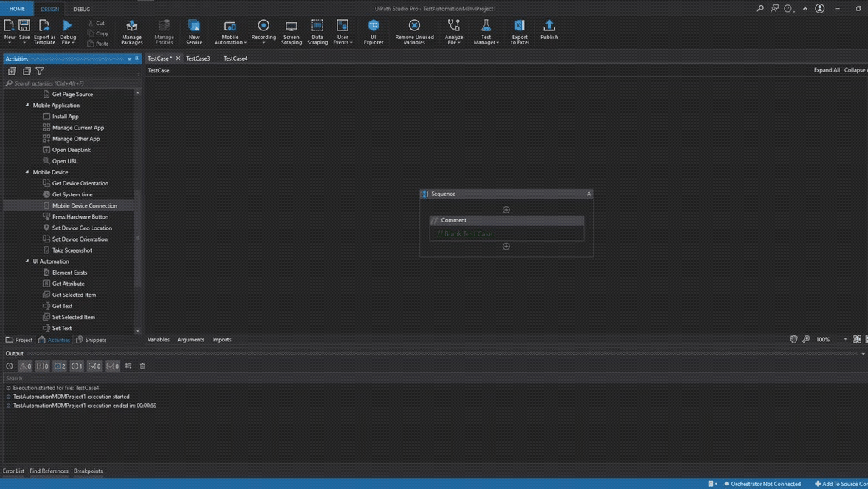Collapse the Sequence activity container
Image resolution: width=868 pixels, height=489 pixels.
tap(588, 194)
